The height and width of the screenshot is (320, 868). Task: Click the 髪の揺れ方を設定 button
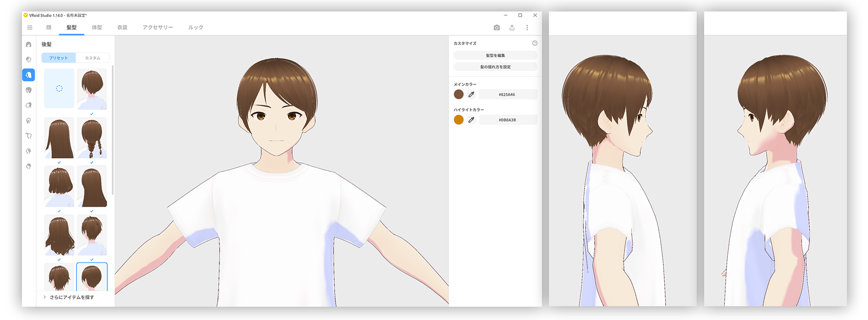click(495, 67)
